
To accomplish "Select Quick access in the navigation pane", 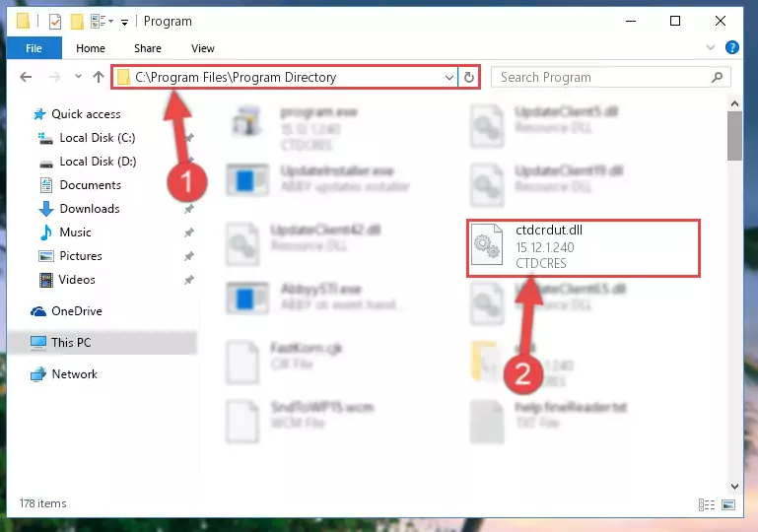I will click(x=86, y=114).
